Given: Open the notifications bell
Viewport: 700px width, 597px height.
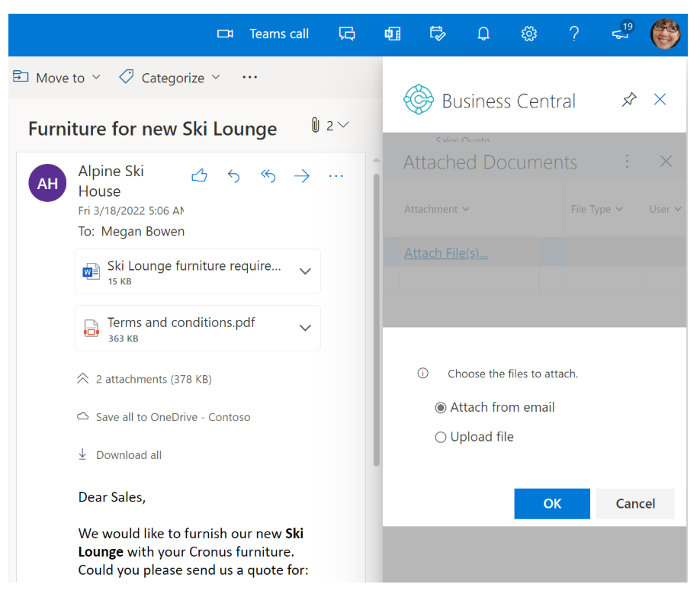Looking at the screenshot, I should point(483,34).
